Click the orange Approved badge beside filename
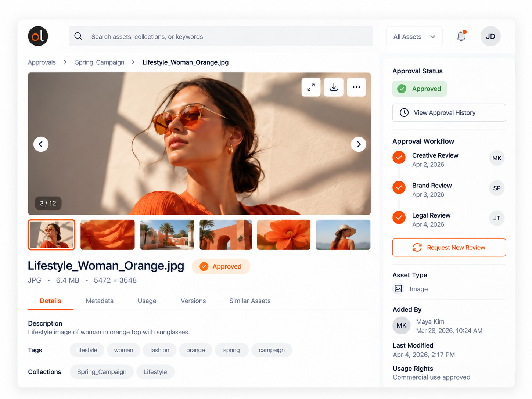The width and height of the screenshot is (532, 399). point(221,267)
